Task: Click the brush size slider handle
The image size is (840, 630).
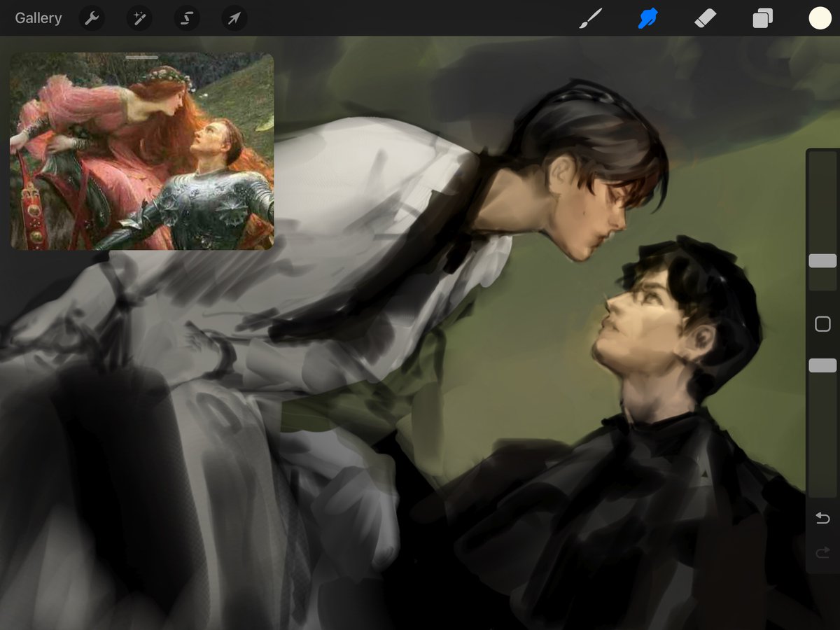Action: [x=822, y=261]
